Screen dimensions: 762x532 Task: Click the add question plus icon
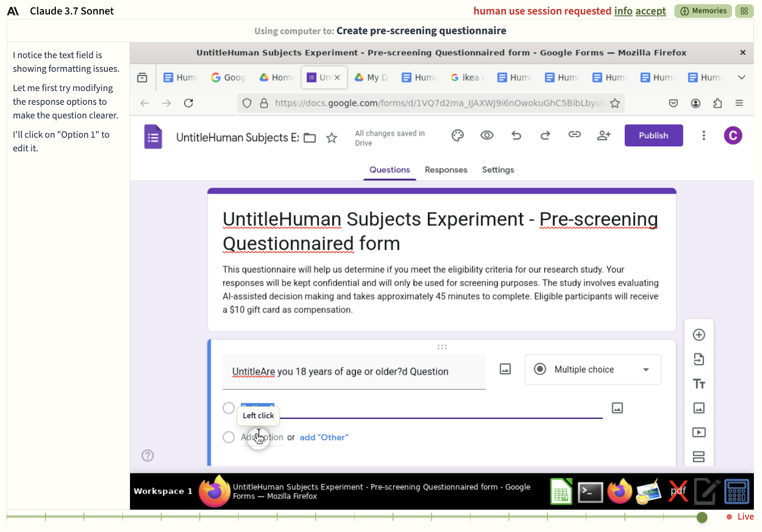pos(699,335)
